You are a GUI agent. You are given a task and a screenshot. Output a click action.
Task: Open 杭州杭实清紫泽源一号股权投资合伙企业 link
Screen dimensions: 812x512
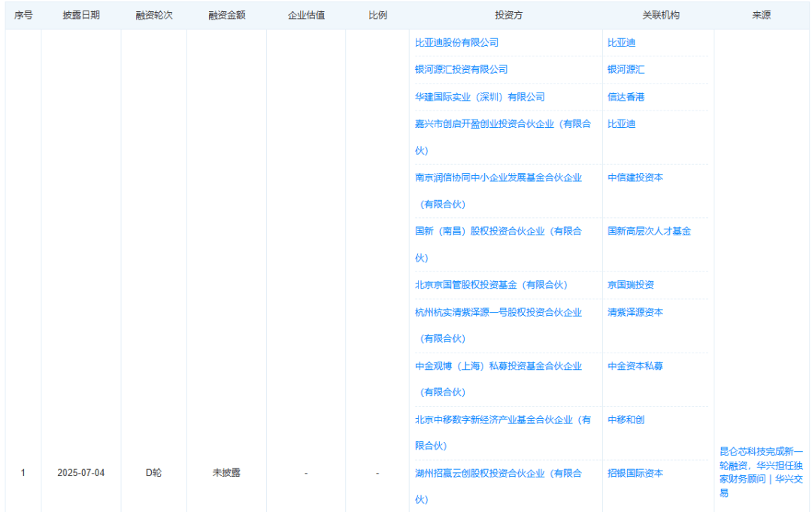[498, 313]
